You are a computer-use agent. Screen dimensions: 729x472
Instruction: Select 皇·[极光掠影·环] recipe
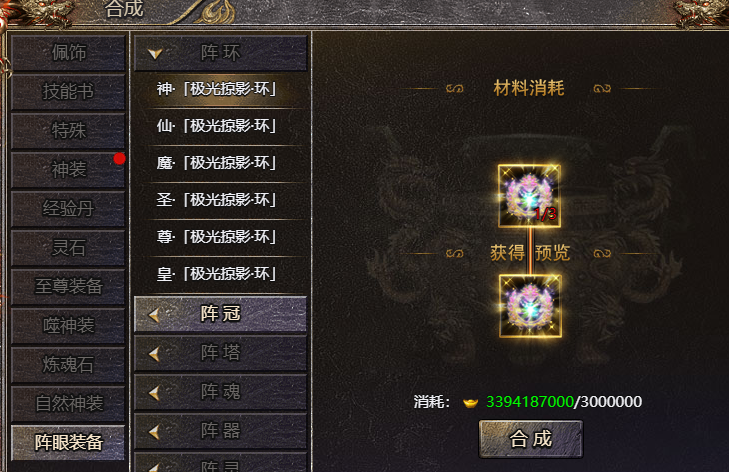point(217,274)
